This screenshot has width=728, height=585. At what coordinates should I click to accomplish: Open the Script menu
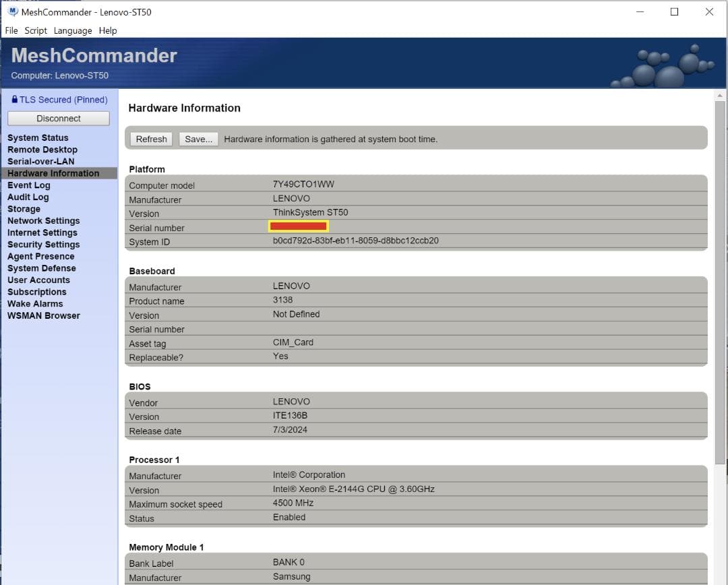coord(36,30)
